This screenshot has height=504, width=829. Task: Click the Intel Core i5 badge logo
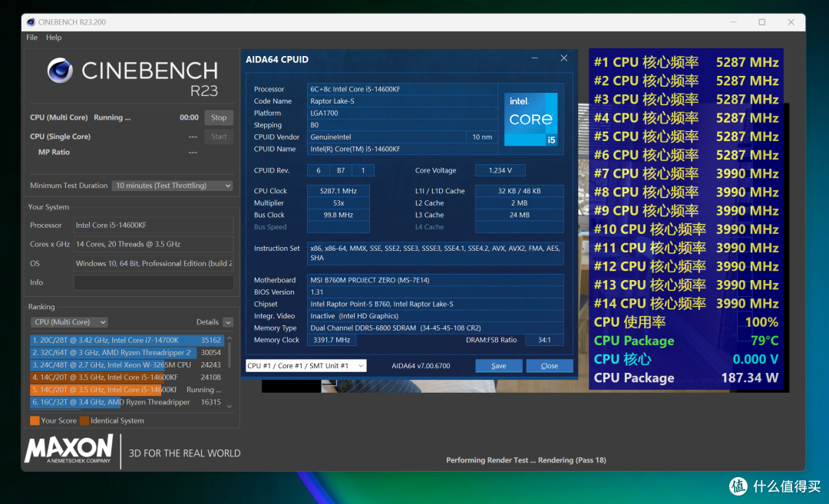(x=531, y=119)
